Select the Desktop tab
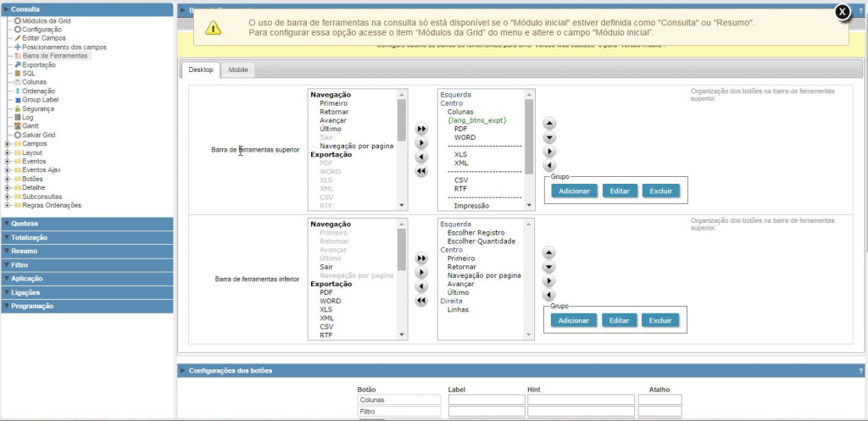 tap(201, 70)
